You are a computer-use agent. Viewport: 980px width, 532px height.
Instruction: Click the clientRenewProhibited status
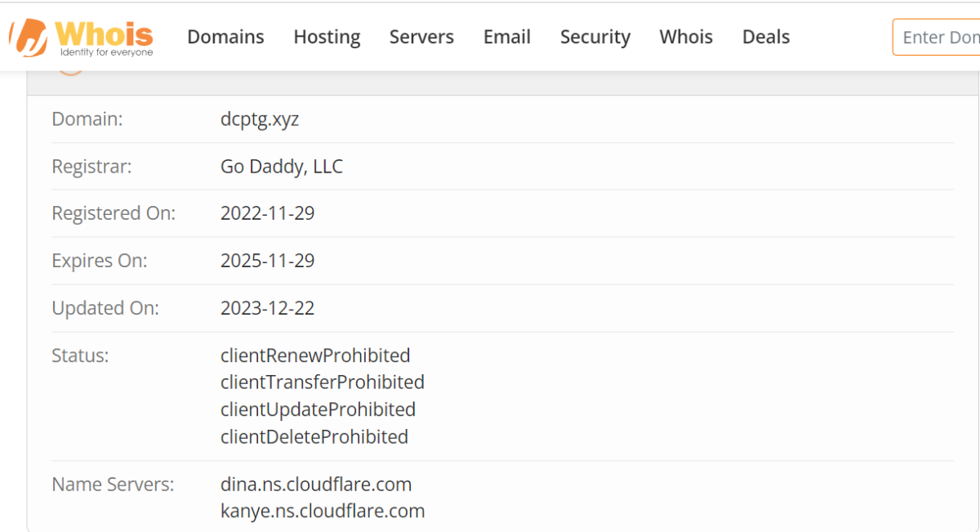click(315, 355)
